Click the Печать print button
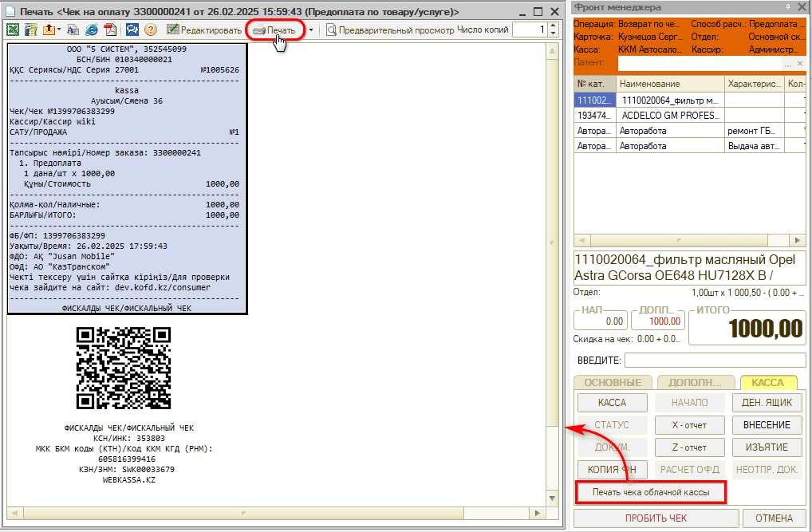The image size is (812, 532). [274, 30]
